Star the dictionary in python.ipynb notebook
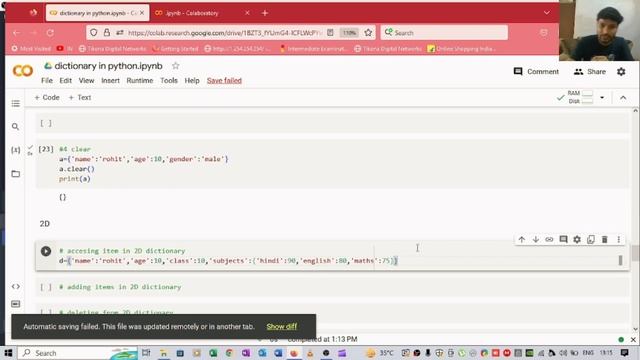Viewport: 640px width, 360px height. tap(176, 66)
